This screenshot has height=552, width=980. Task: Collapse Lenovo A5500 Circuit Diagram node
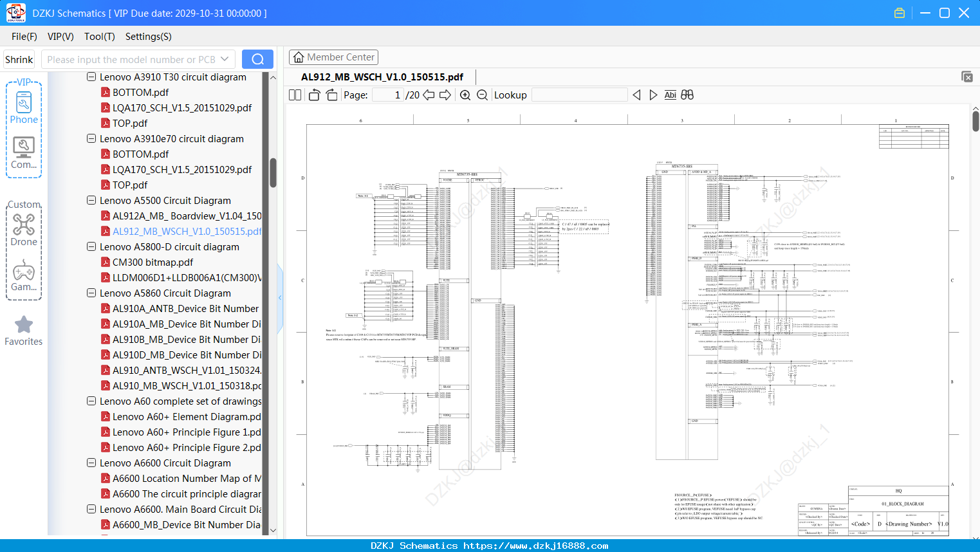coord(91,201)
